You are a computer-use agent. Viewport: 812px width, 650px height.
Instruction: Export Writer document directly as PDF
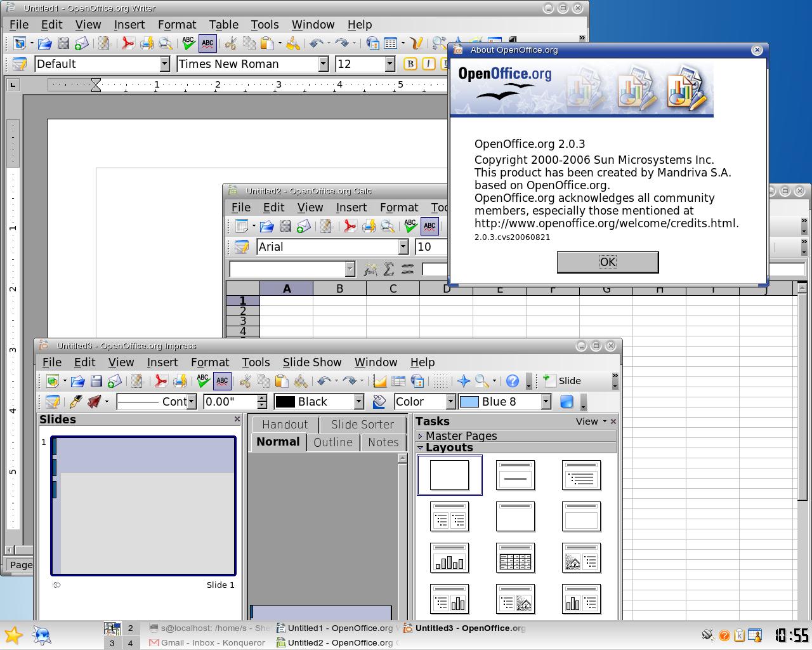click(x=128, y=43)
